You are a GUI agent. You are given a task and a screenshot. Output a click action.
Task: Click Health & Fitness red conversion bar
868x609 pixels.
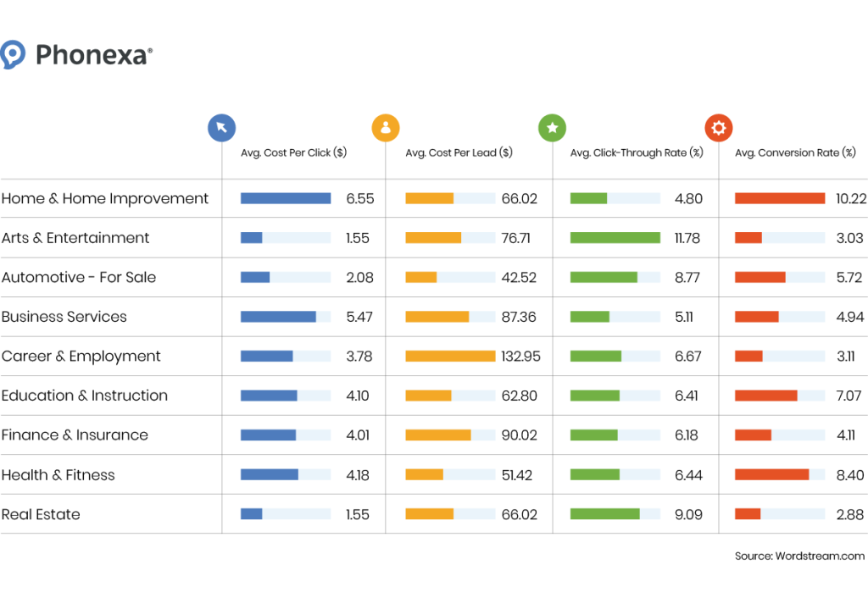point(771,475)
